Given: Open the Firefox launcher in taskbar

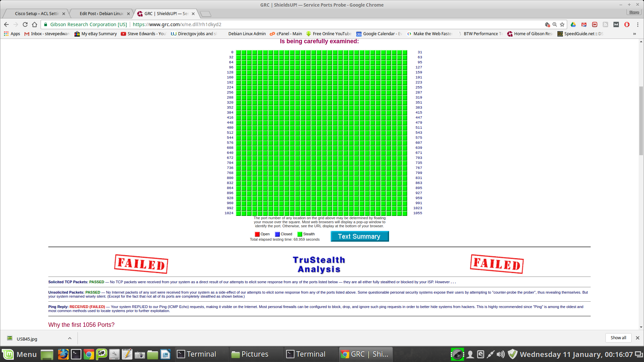Looking at the screenshot, I should pos(63,354).
